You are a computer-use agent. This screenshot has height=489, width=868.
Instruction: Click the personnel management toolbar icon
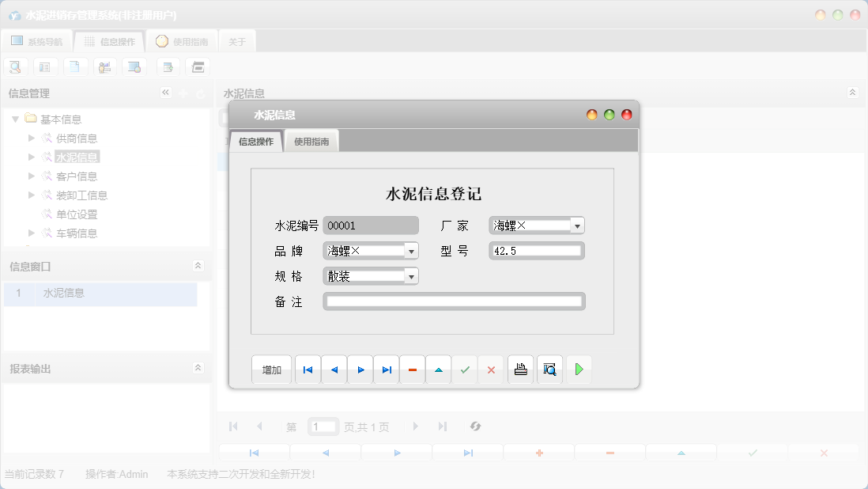tap(105, 66)
